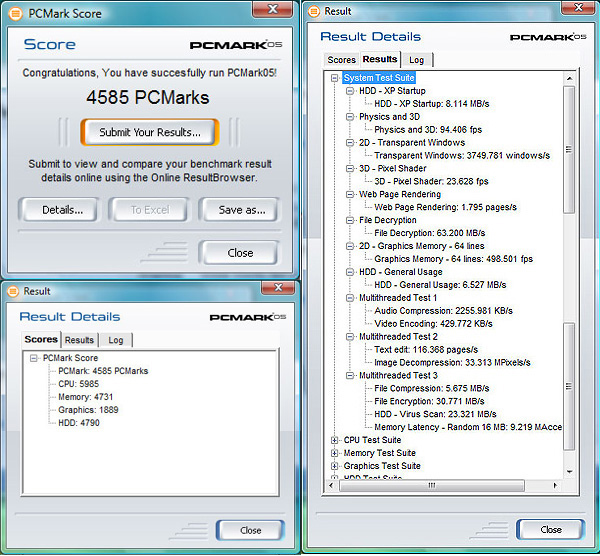600x556 pixels.
Task: Click the horizontal scrollbar left arrow
Action: [331, 486]
